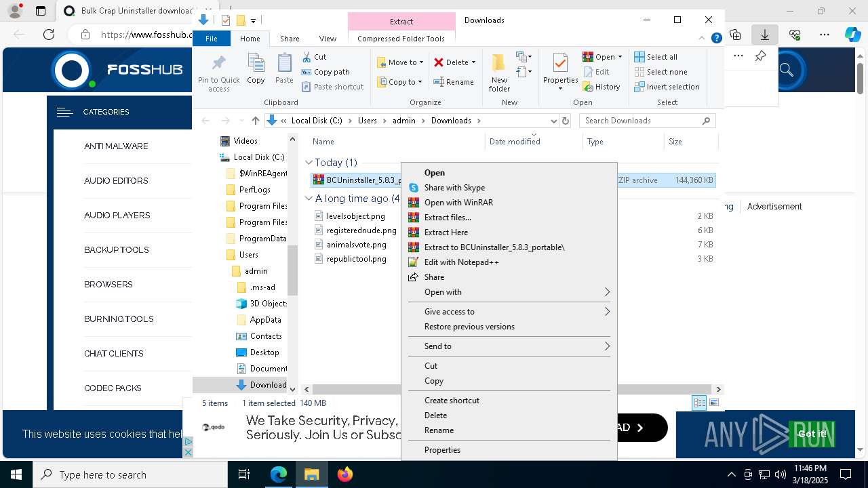Click the Copy ribbon icon
The height and width of the screenshot is (488, 868).
pos(256,63)
